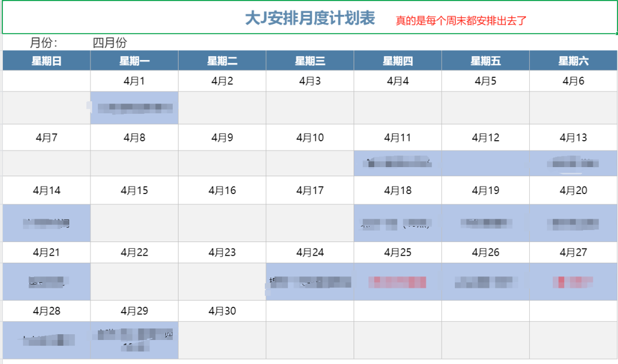
Task: Select the 星期五 column header
Action: (486, 61)
